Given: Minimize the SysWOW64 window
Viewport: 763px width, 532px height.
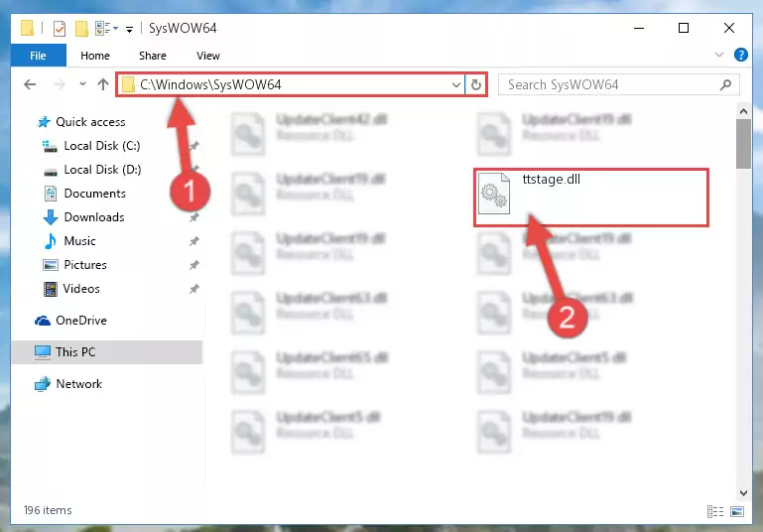Looking at the screenshot, I should pos(639,28).
